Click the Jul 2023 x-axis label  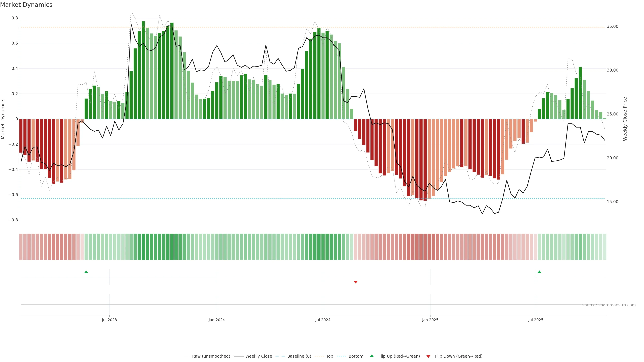tap(109, 320)
